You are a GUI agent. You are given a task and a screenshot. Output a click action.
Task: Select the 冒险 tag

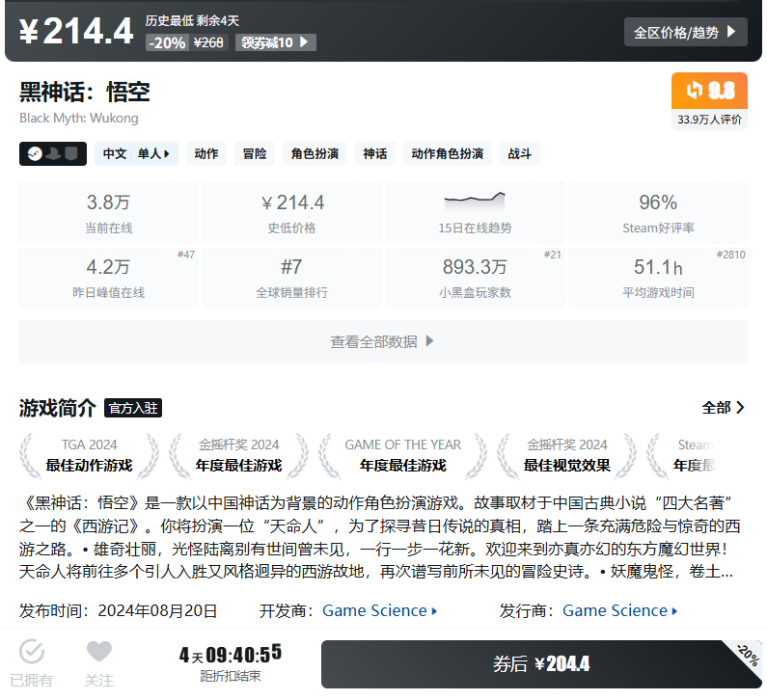point(255,154)
